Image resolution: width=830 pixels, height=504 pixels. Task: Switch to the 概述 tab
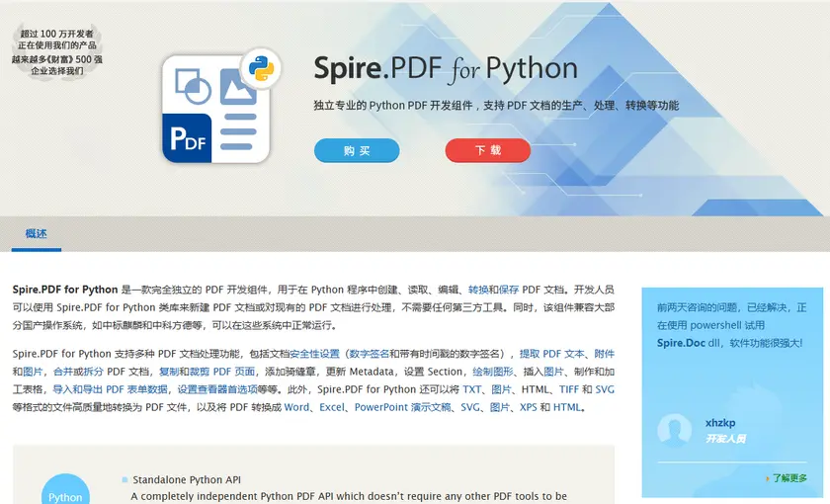pos(36,233)
